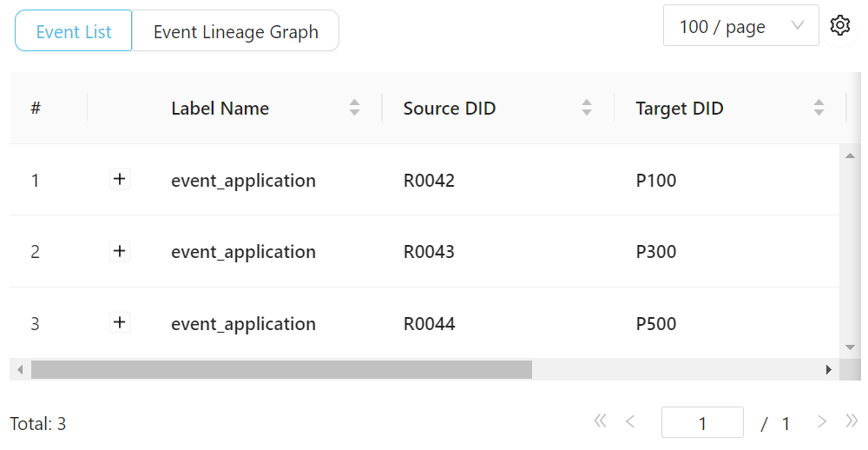Sort by Label Name column
868x450 pixels.
354,108
